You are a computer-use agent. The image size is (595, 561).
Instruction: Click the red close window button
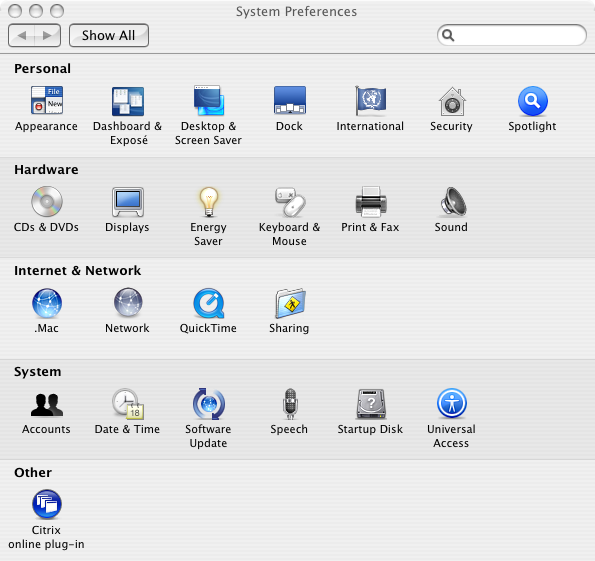(x=15, y=11)
